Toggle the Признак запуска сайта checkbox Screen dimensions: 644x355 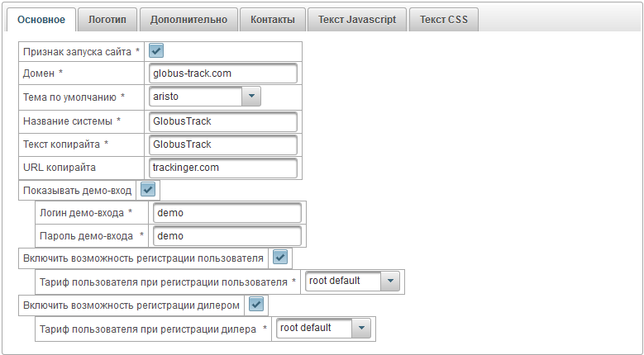coord(156,50)
